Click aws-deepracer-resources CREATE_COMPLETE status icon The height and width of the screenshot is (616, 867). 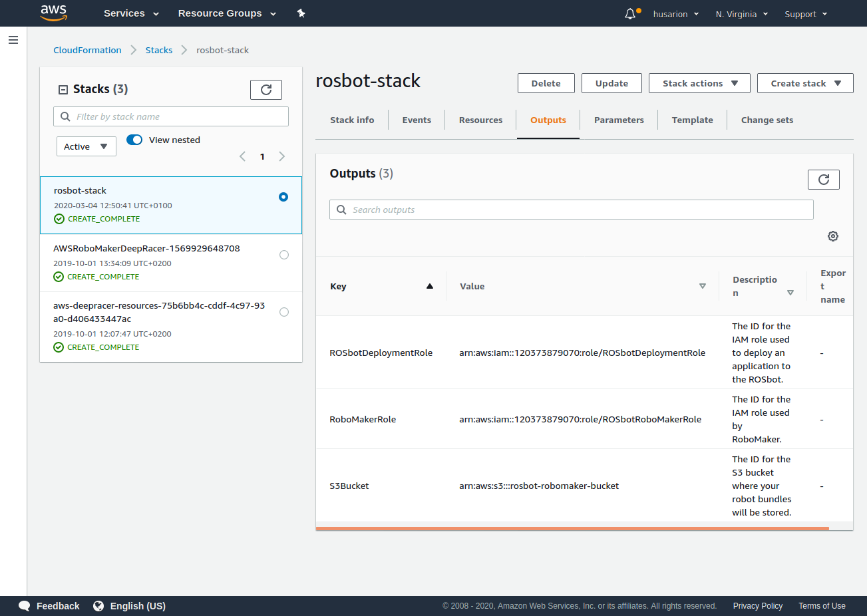coord(59,347)
